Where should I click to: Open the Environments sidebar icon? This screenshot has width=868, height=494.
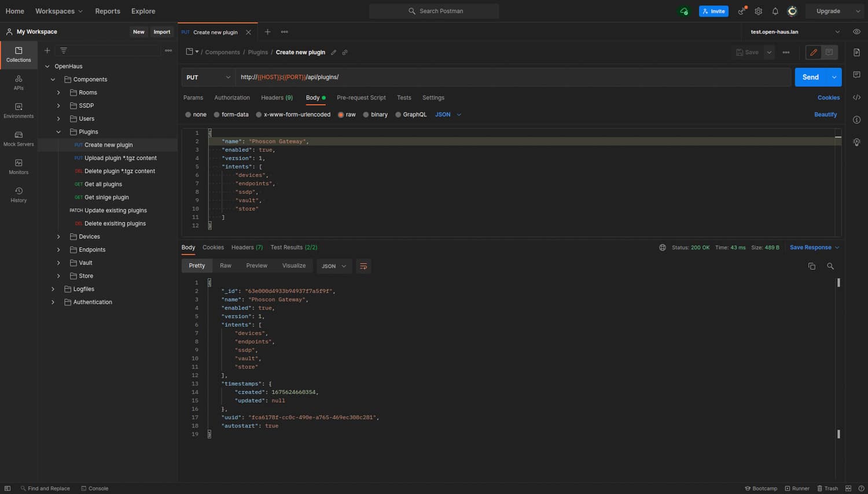point(19,110)
